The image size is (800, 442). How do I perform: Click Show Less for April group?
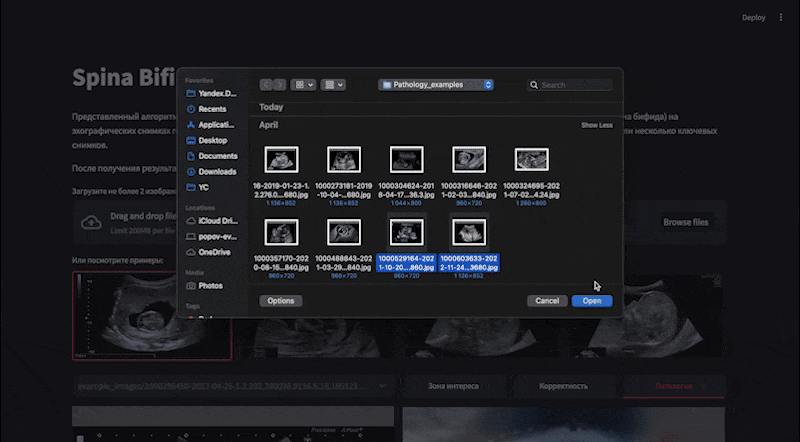click(597, 126)
